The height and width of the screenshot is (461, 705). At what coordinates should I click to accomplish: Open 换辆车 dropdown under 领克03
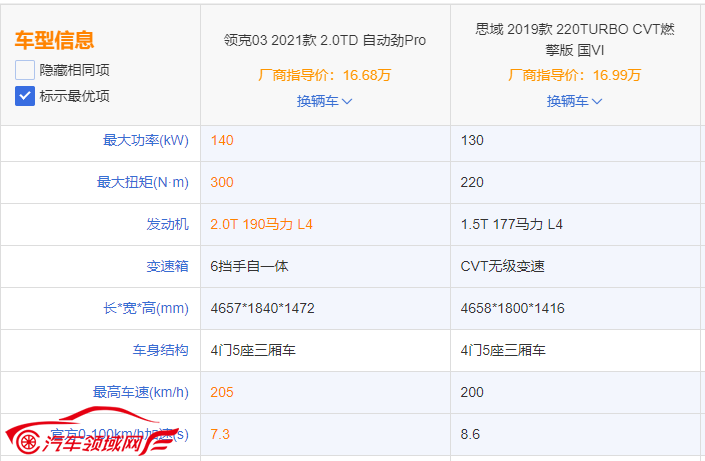[324, 101]
